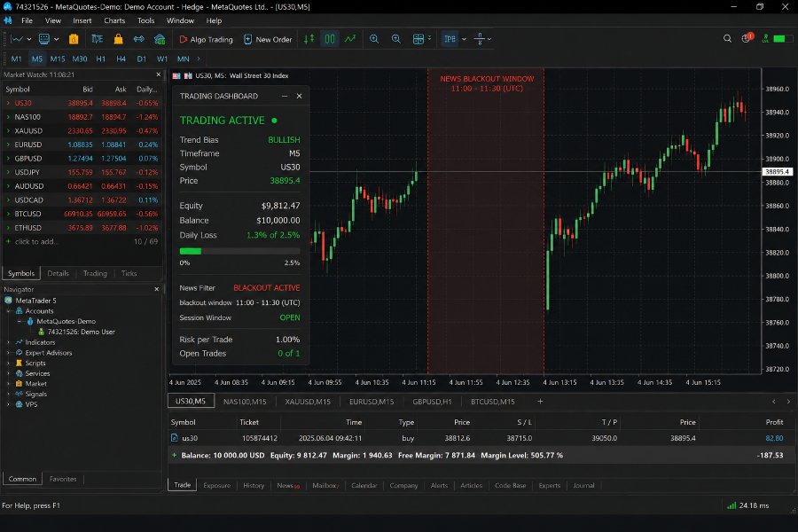The height and width of the screenshot is (532, 798).
Task: Click the tile windows grid icon
Action: 419,39
